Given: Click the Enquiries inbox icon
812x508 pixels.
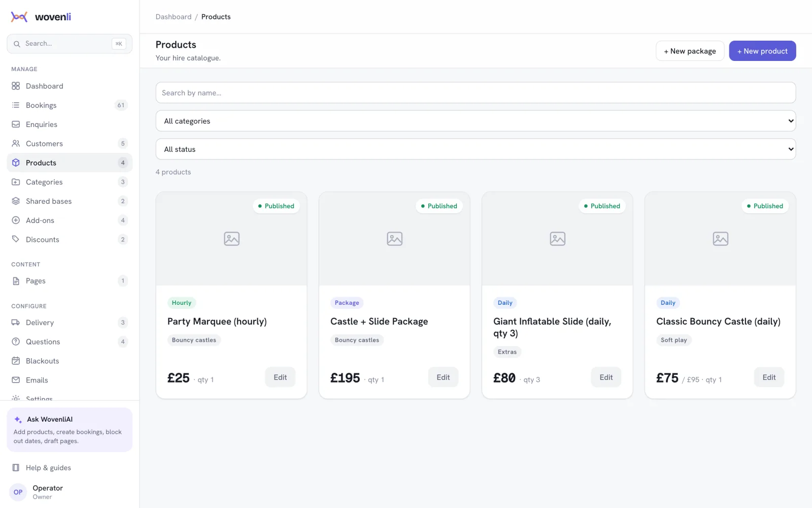Looking at the screenshot, I should pyautogui.click(x=16, y=124).
